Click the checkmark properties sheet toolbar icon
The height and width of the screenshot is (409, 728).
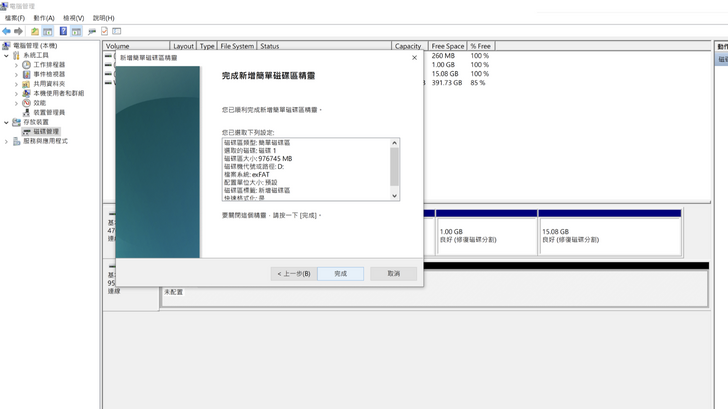click(104, 31)
